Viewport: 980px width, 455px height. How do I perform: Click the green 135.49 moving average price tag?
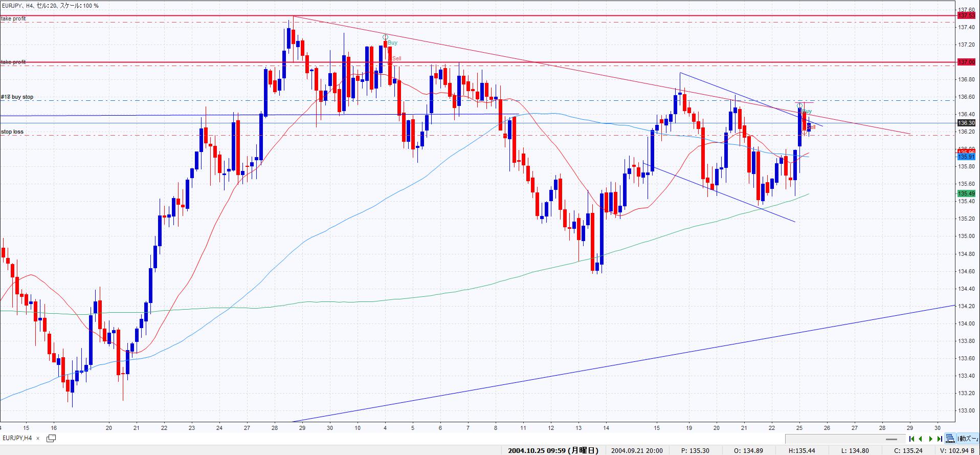pyautogui.click(x=966, y=193)
